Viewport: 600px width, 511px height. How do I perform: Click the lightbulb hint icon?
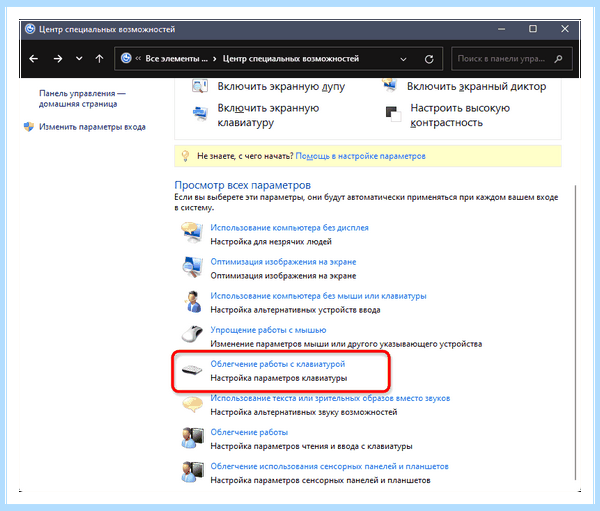[185, 156]
